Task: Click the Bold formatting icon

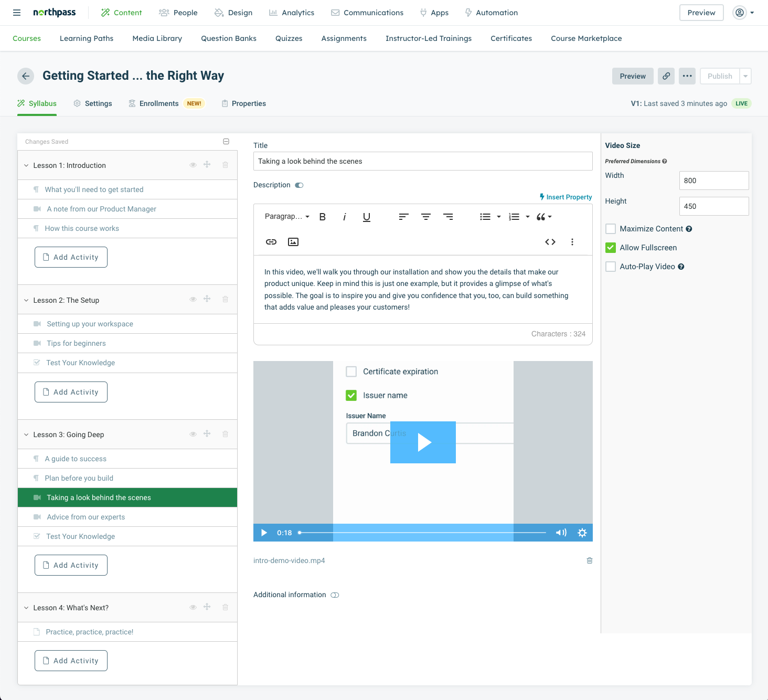Action: pos(323,217)
